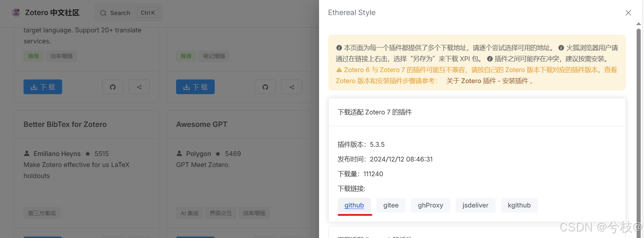Image resolution: width=644 pixels, height=238 pixels.
Task: Download via the ghProxy mirror
Action: point(430,205)
